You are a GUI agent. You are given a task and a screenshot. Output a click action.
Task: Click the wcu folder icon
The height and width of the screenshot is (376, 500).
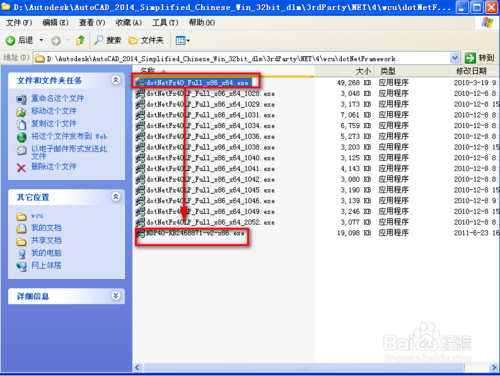21,217
